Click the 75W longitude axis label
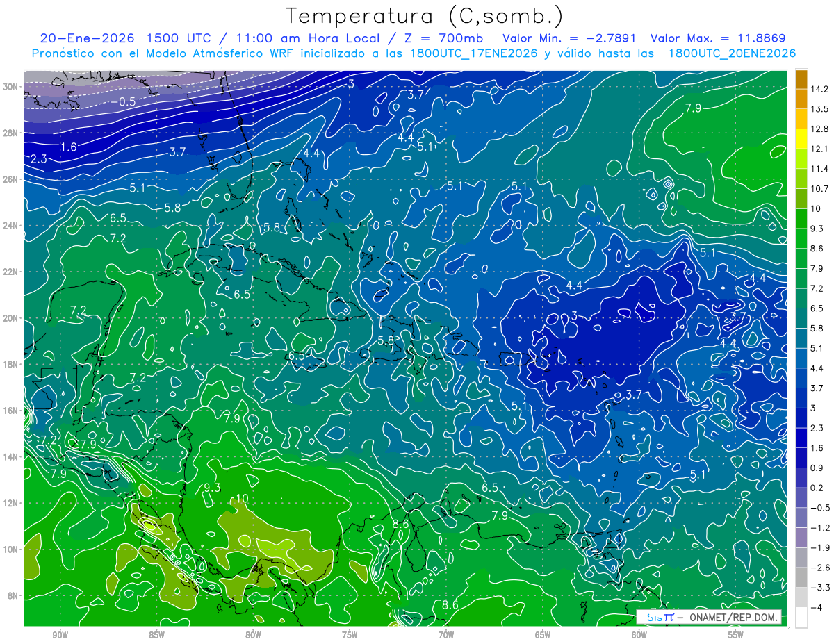834x644 pixels. click(350, 636)
